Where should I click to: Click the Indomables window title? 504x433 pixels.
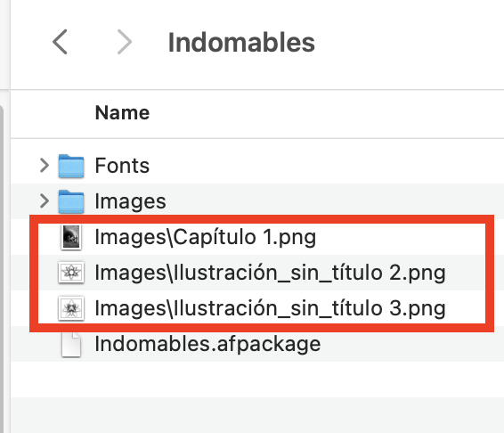(241, 42)
